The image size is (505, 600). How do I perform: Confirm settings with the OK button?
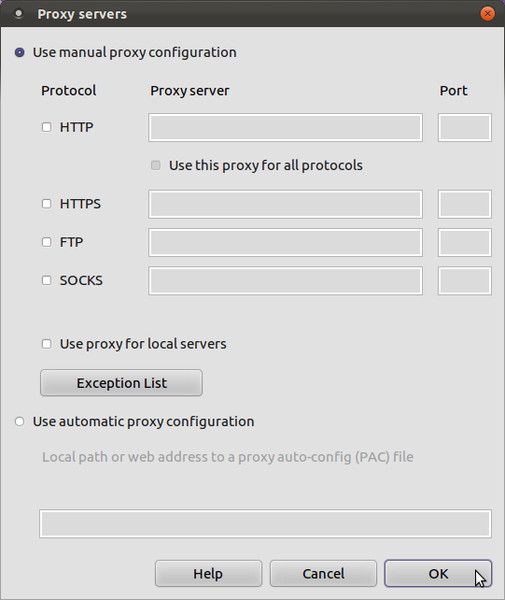point(438,574)
